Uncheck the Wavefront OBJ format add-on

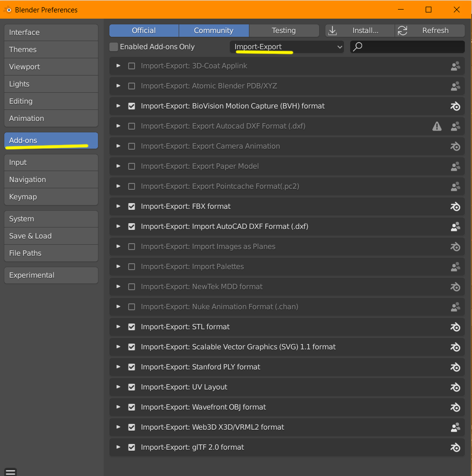coord(132,407)
